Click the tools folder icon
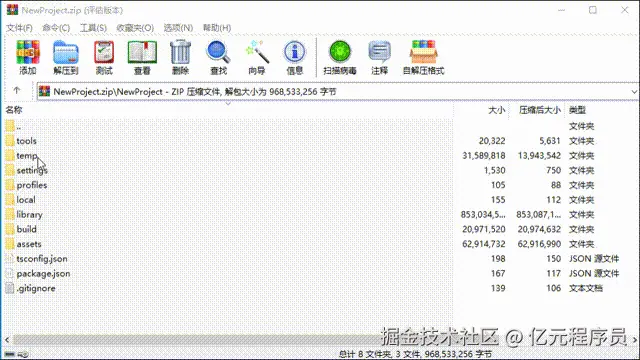The width and height of the screenshot is (640, 360). pos(10,141)
